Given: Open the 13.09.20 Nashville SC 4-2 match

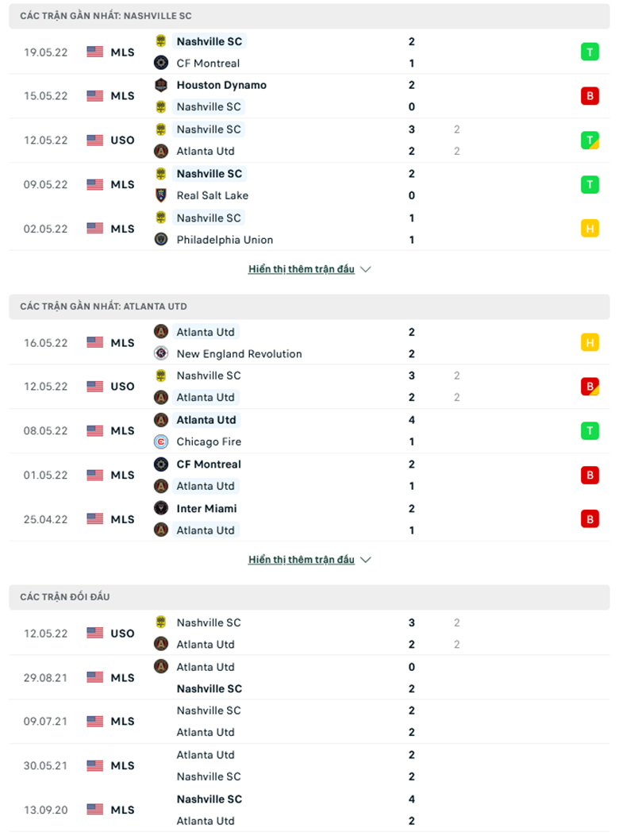Looking at the screenshot, I should point(309,810).
